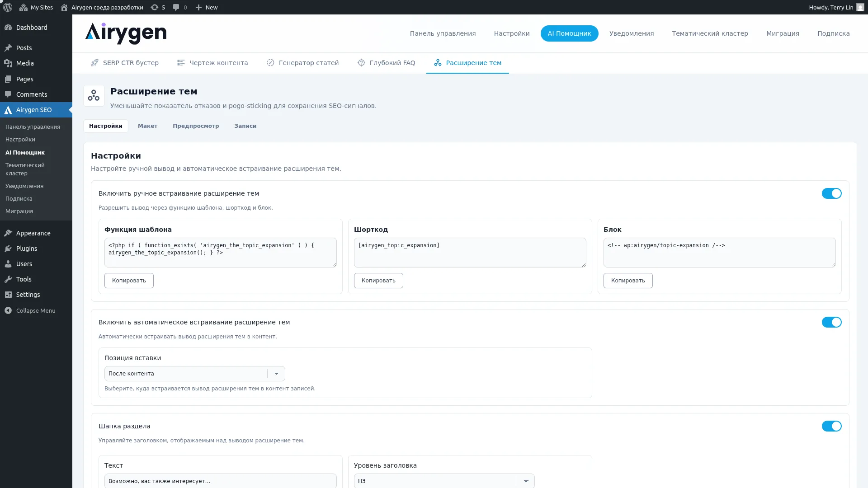Open Миграция in top navigation
The height and width of the screenshot is (488, 868).
tap(783, 33)
